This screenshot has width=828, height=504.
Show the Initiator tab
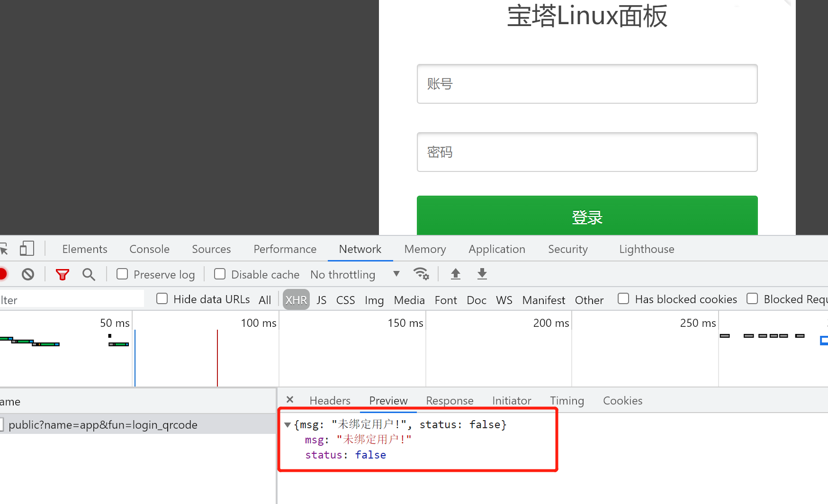tap(512, 401)
